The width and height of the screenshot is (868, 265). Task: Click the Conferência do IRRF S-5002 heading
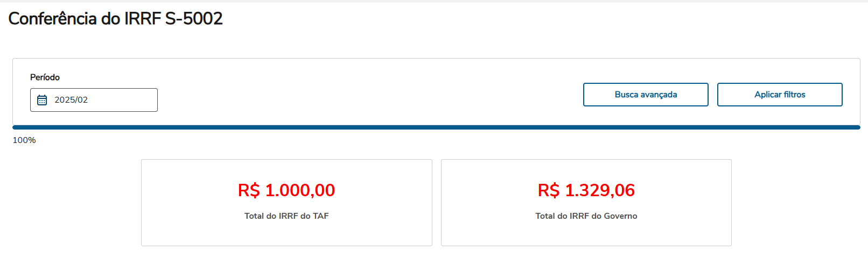pos(115,19)
